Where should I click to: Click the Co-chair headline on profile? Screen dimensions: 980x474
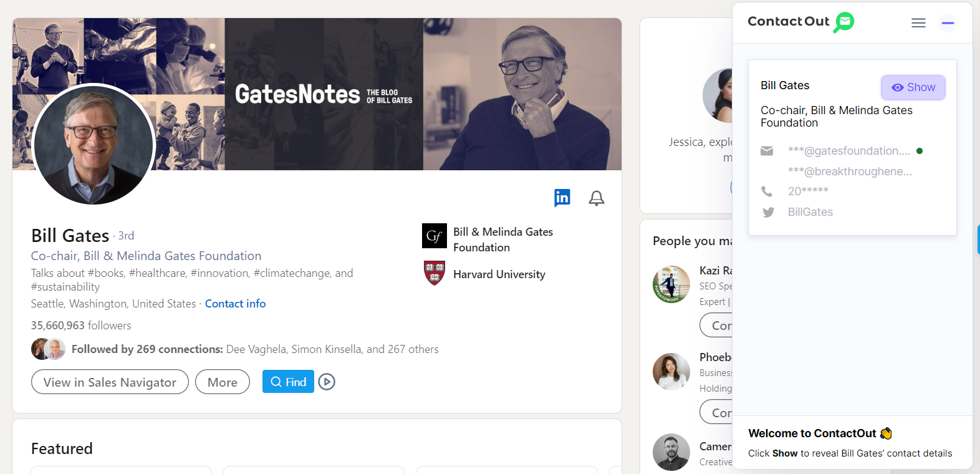[x=147, y=256]
